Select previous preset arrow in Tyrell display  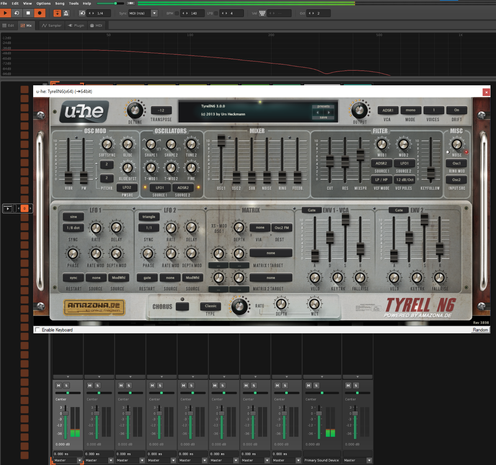[318, 112]
